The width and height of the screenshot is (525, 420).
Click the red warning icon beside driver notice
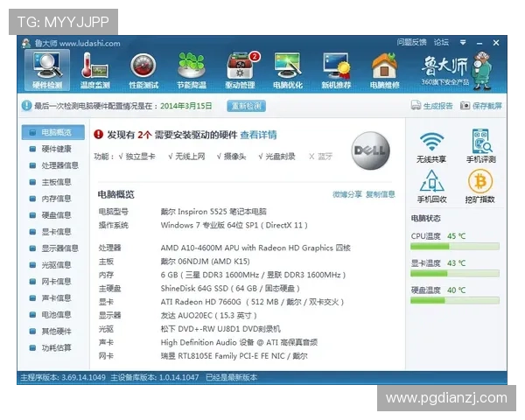(x=98, y=135)
